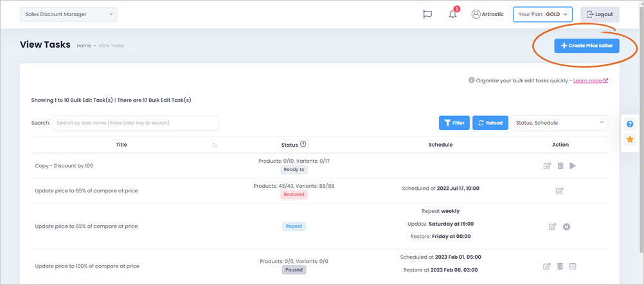
Task: Open the Filter button
Action: tap(454, 122)
